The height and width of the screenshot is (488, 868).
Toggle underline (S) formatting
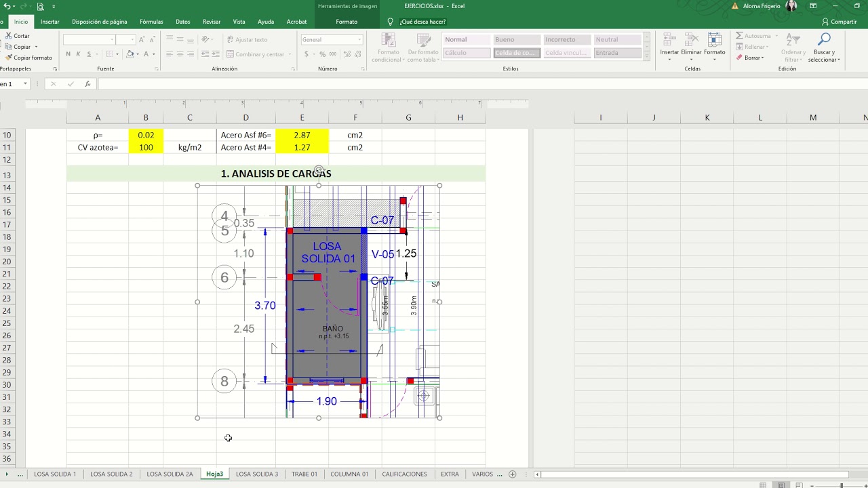pyautogui.click(x=88, y=54)
